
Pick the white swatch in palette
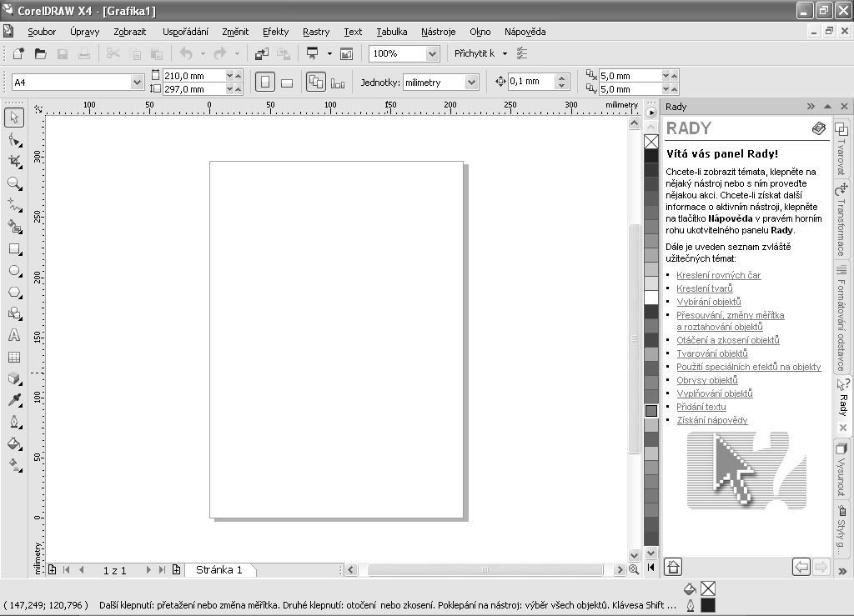[651, 297]
